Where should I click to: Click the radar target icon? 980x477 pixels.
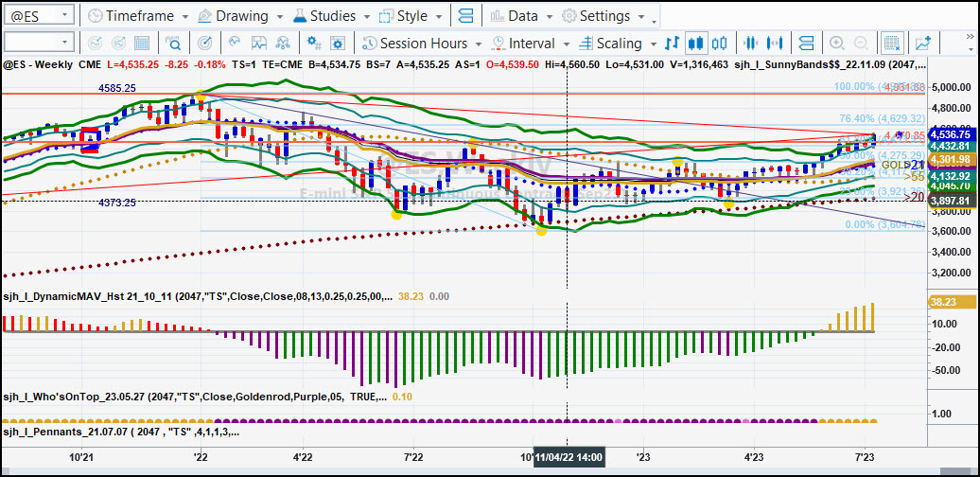coord(204,44)
